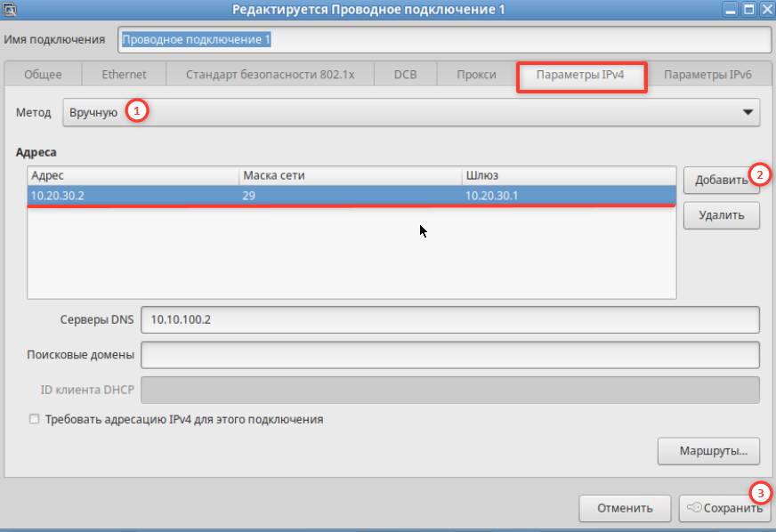Maximize the connection editor window

(749, 10)
